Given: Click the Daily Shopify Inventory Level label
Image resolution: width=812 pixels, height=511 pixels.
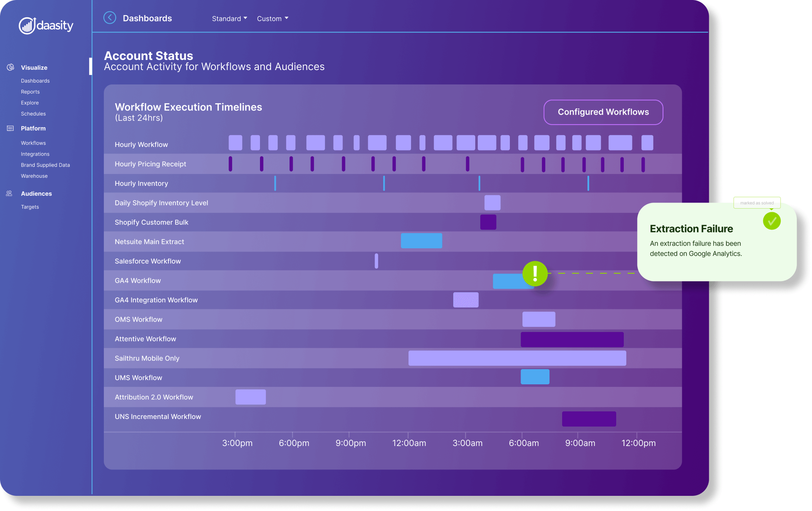Looking at the screenshot, I should (162, 203).
